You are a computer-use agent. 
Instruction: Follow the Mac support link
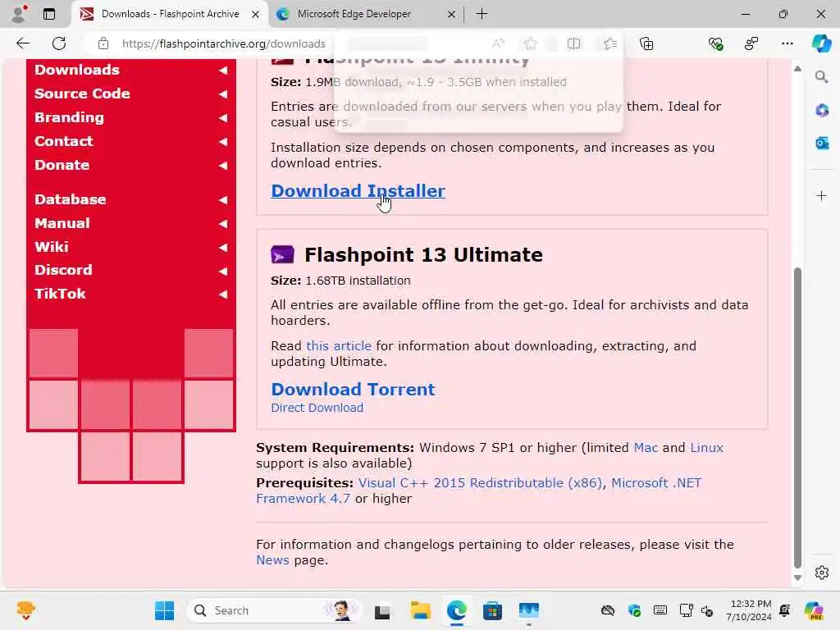(x=646, y=447)
